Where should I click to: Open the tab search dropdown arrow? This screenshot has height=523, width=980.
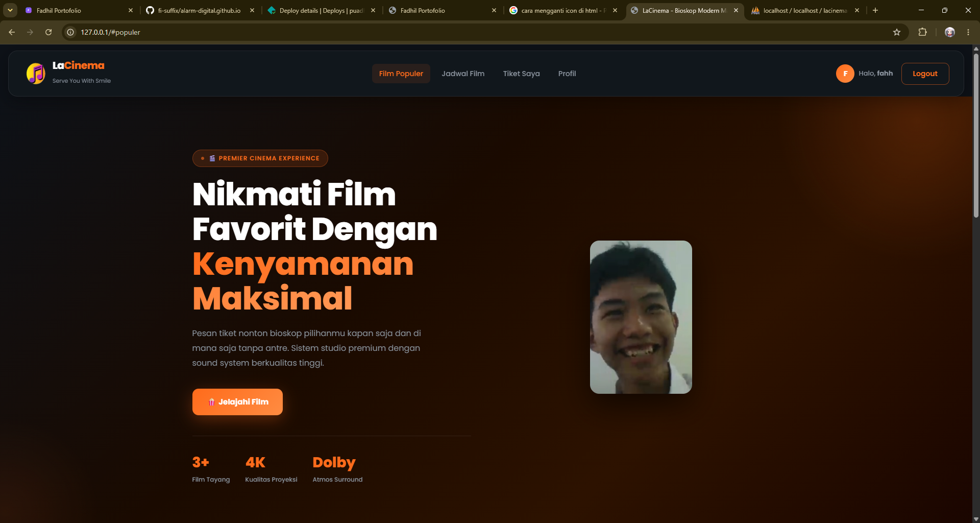[10, 10]
